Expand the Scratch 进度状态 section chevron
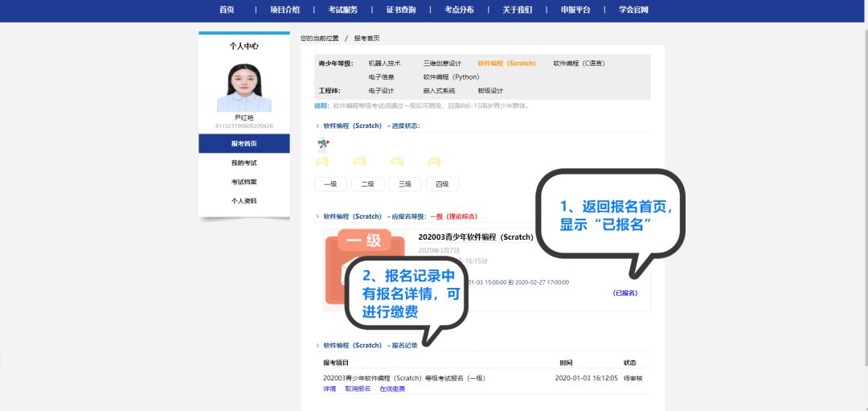Image resolution: width=868 pixels, height=411 pixels. tap(317, 125)
